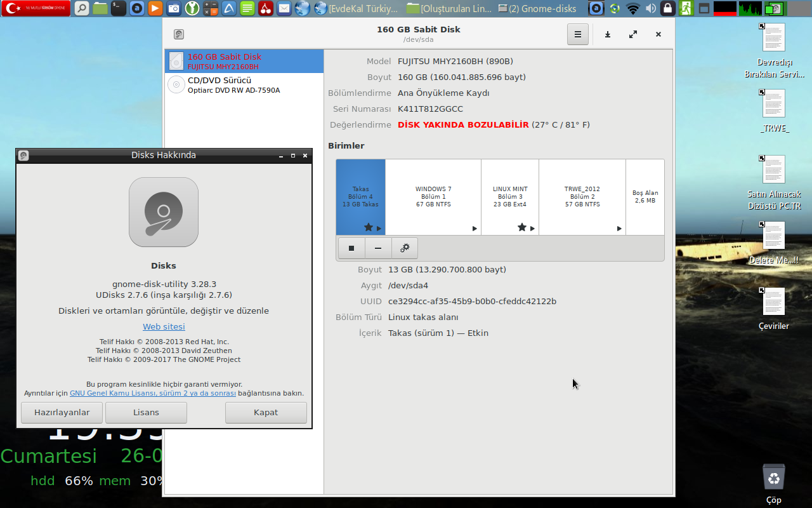This screenshot has width=812, height=508.
Task: Open the search magnifier in top panel
Action: [x=82, y=8]
